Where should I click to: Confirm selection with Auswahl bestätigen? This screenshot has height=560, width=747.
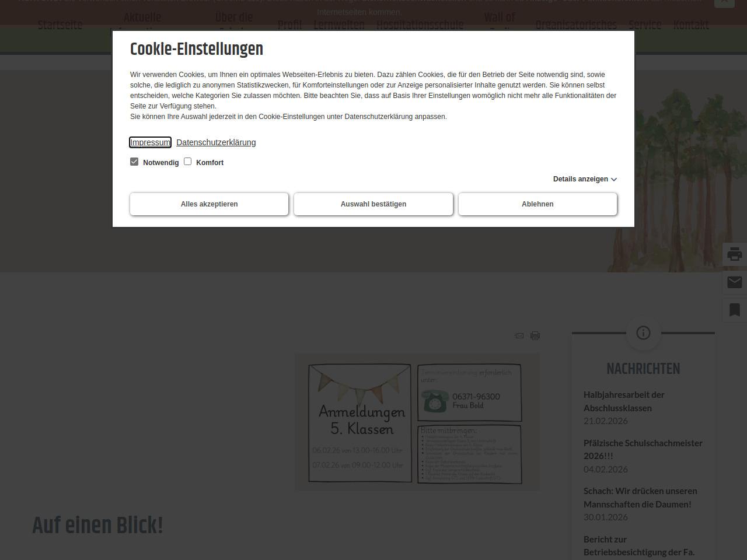(x=373, y=204)
